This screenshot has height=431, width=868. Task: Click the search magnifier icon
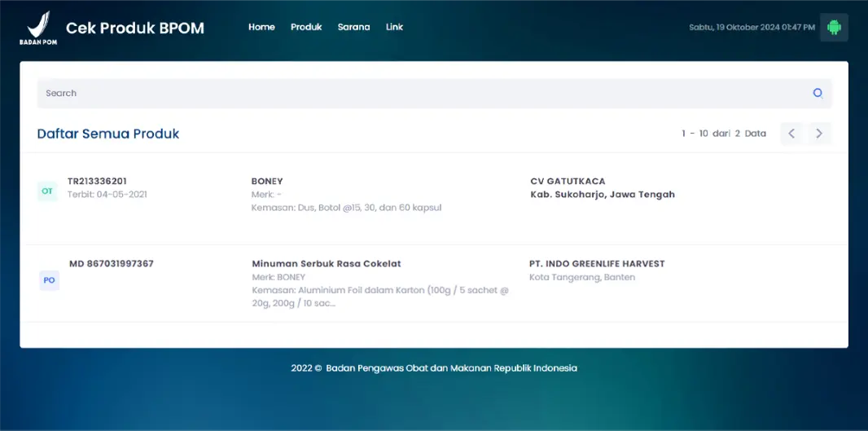[818, 93]
